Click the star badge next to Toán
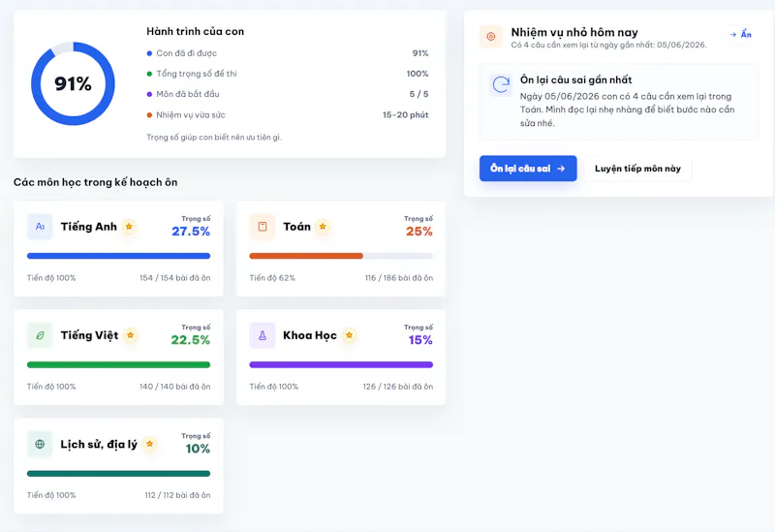The height and width of the screenshot is (532, 775). (323, 227)
